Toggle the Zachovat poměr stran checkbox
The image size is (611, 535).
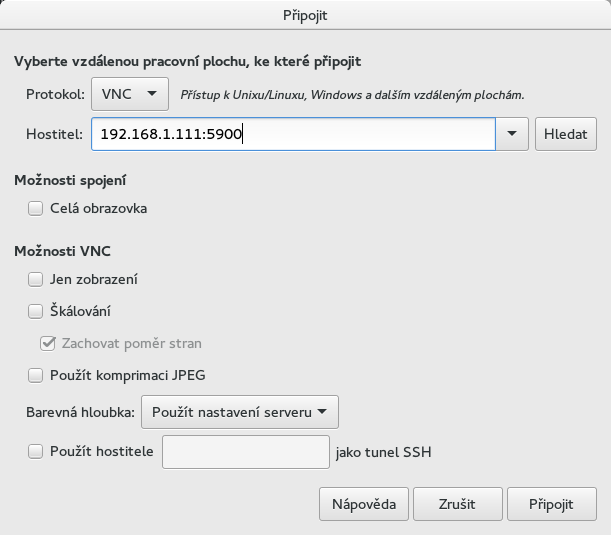pyautogui.click(x=48, y=343)
